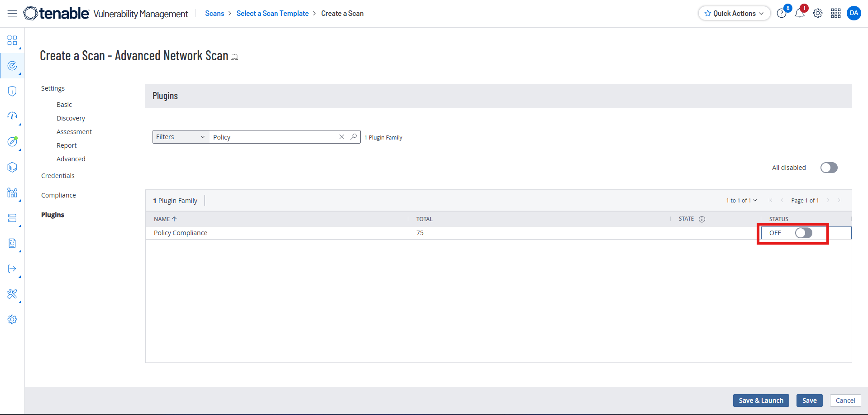868x415 pixels.
Task: Expand the 1 to 1 of 1 rows selector
Action: [x=741, y=201]
